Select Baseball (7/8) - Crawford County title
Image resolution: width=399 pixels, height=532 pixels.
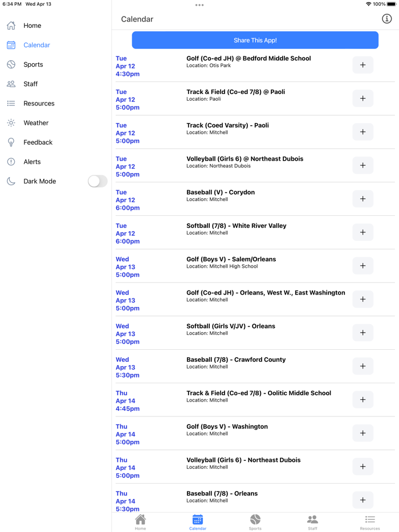236,359
